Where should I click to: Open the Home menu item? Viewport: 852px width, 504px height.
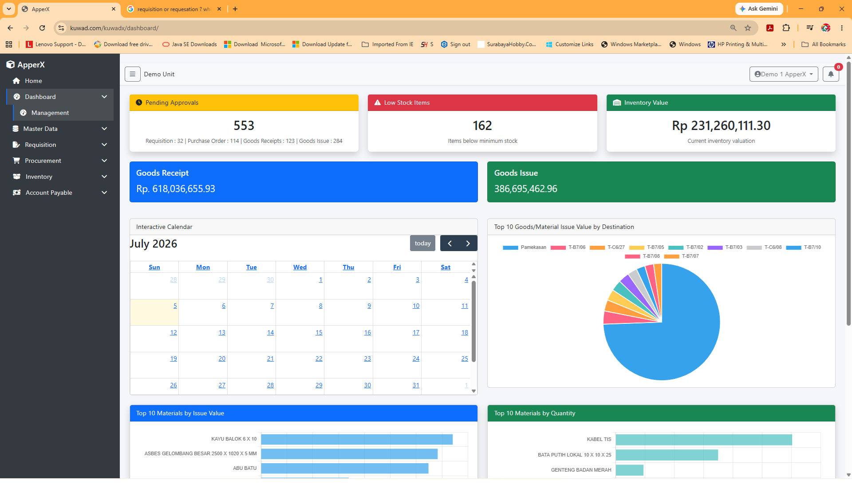(60, 81)
